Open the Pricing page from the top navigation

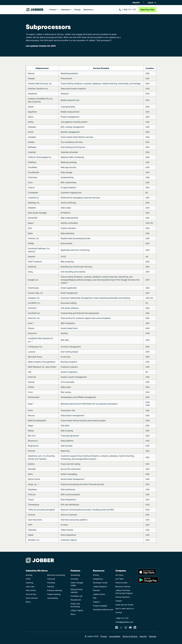77,10
